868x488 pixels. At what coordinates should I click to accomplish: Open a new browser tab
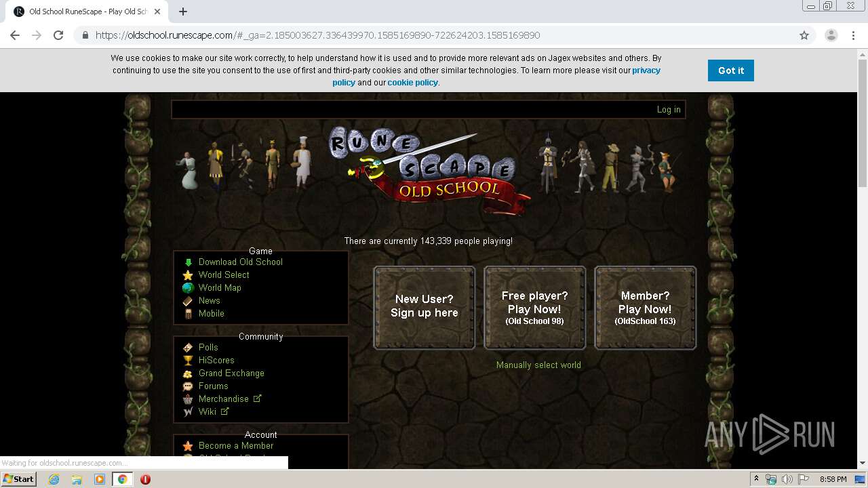183,12
